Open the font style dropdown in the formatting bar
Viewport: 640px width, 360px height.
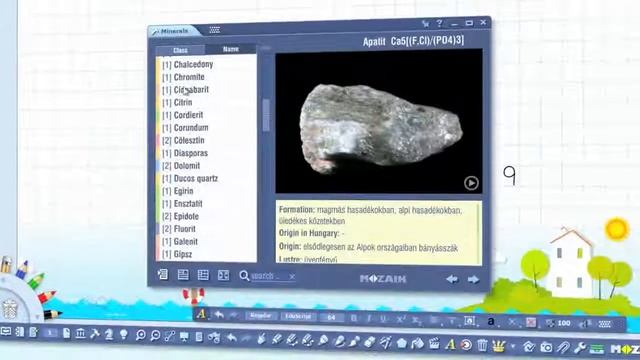tap(261, 316)
